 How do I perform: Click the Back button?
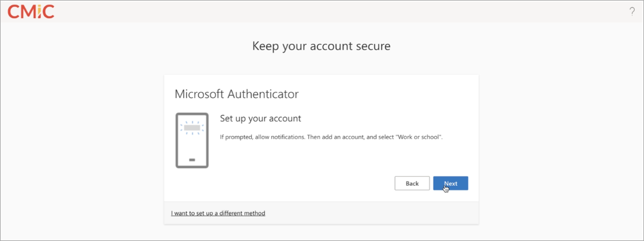tap(412, 183)
